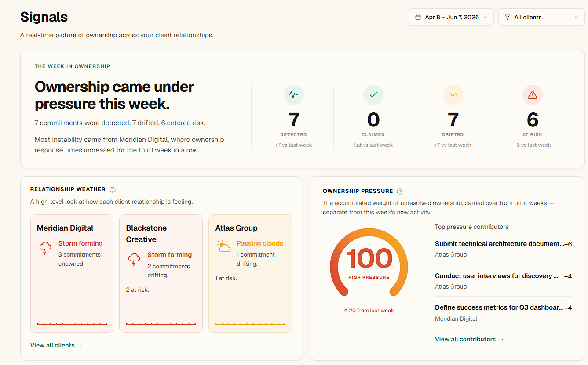
Task: Click the Signals page title
Action: [44, 17]
